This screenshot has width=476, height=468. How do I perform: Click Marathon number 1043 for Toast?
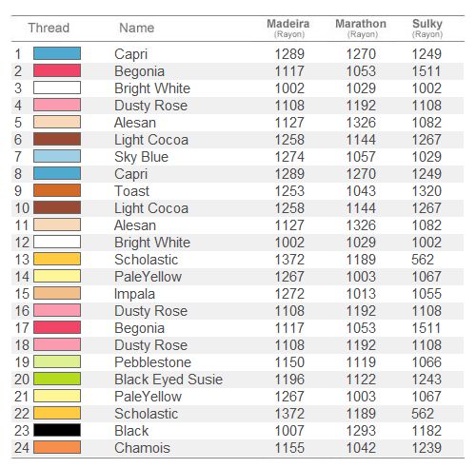(361, 191)
